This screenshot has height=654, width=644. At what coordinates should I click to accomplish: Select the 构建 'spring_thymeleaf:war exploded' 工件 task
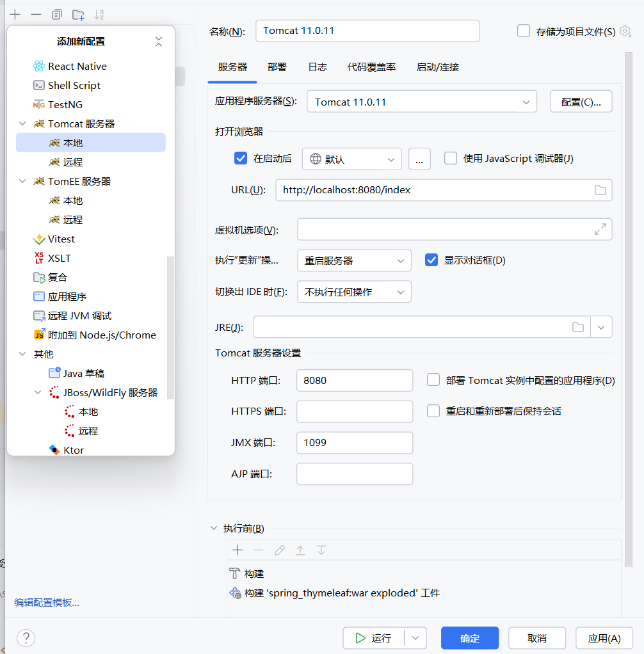[334, 593]
